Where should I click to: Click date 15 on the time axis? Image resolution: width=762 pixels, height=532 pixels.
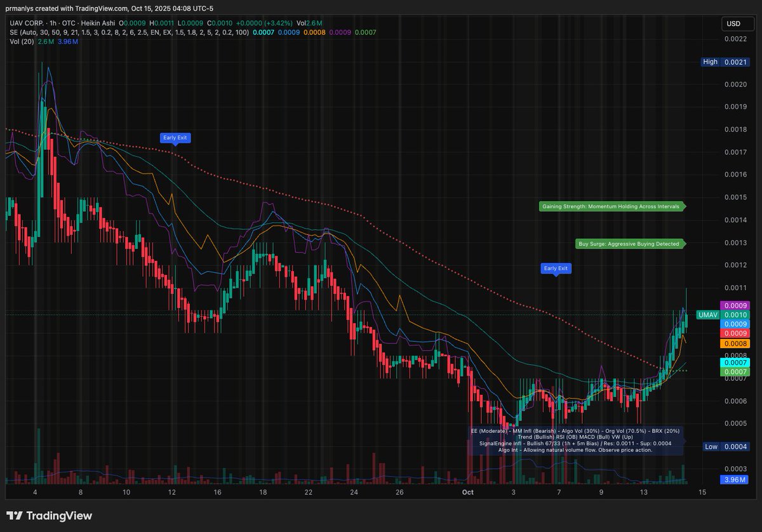702,492
